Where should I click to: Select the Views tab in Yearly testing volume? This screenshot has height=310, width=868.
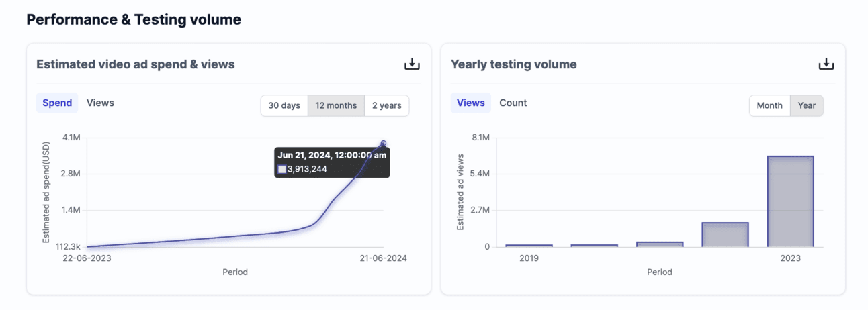click(470, 103)
